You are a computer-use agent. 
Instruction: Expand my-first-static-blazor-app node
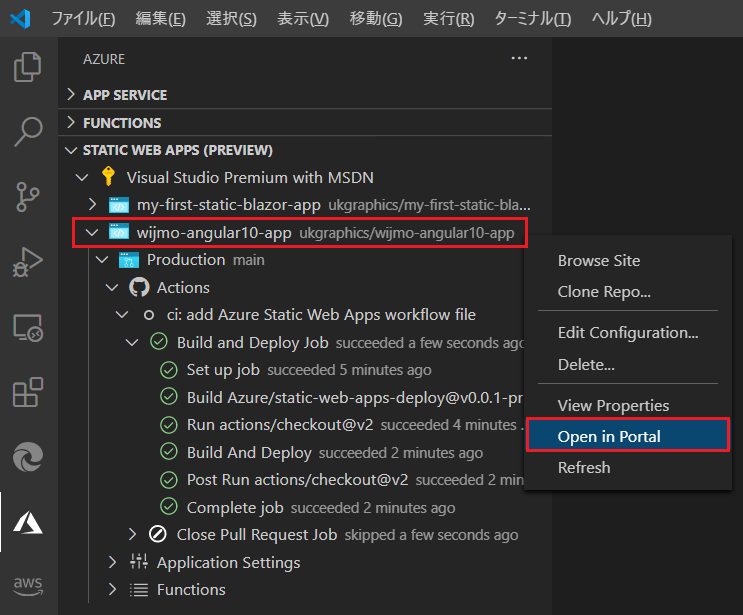(92, 205)
